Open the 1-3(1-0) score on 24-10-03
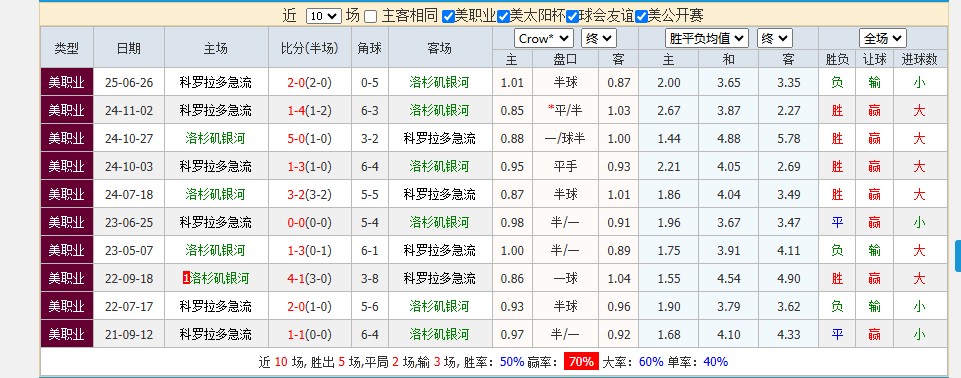 [x=310, y=166]
